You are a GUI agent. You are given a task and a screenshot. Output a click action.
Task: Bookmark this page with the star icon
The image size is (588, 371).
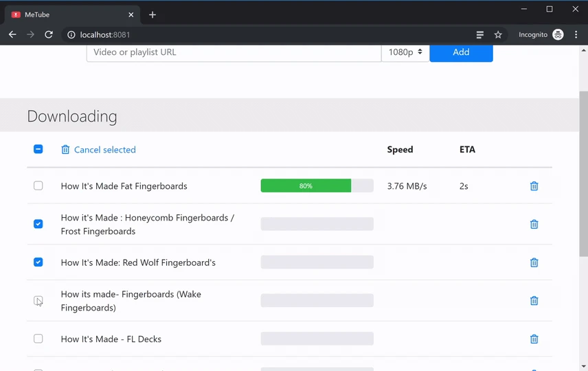tap(498, 35)
